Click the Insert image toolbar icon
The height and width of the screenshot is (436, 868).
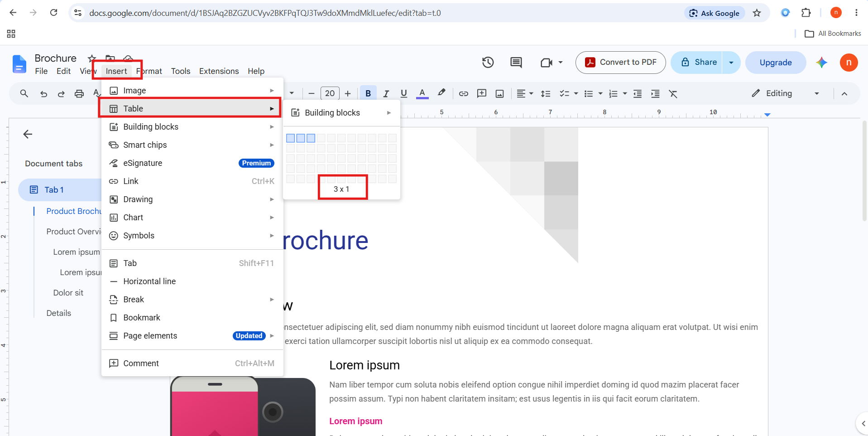500,93
